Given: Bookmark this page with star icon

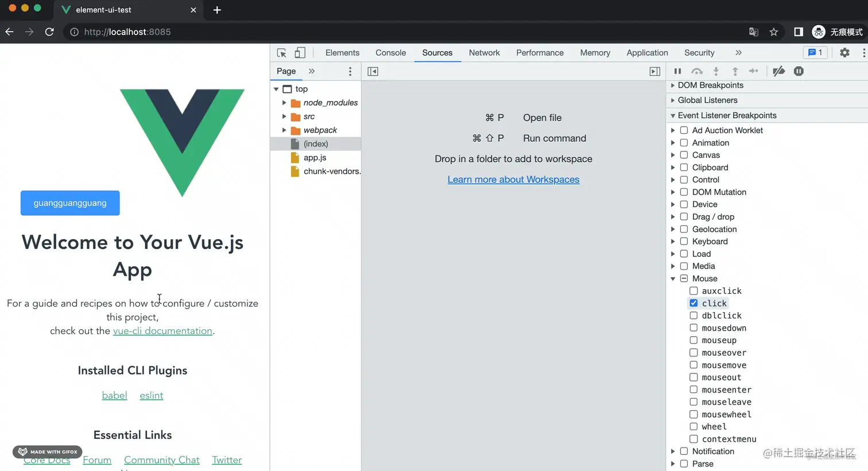Looking at the screenshot, I should click(x=774, y=32).
